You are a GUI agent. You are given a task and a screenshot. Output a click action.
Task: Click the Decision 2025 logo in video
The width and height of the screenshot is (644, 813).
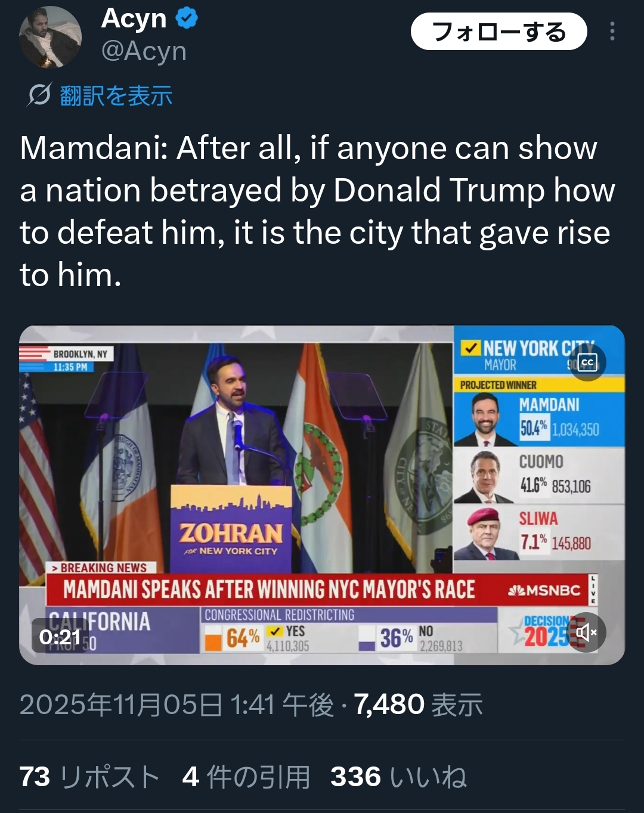click(543, 631)
